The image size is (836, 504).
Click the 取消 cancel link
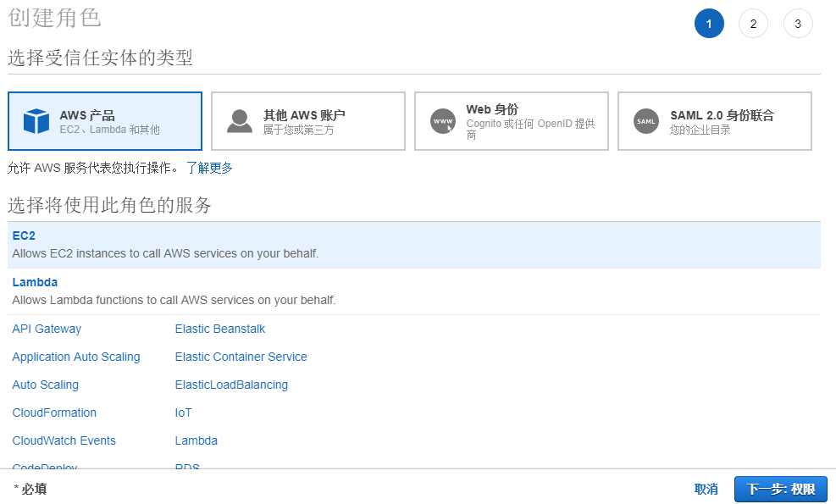[x=706, y=489]
